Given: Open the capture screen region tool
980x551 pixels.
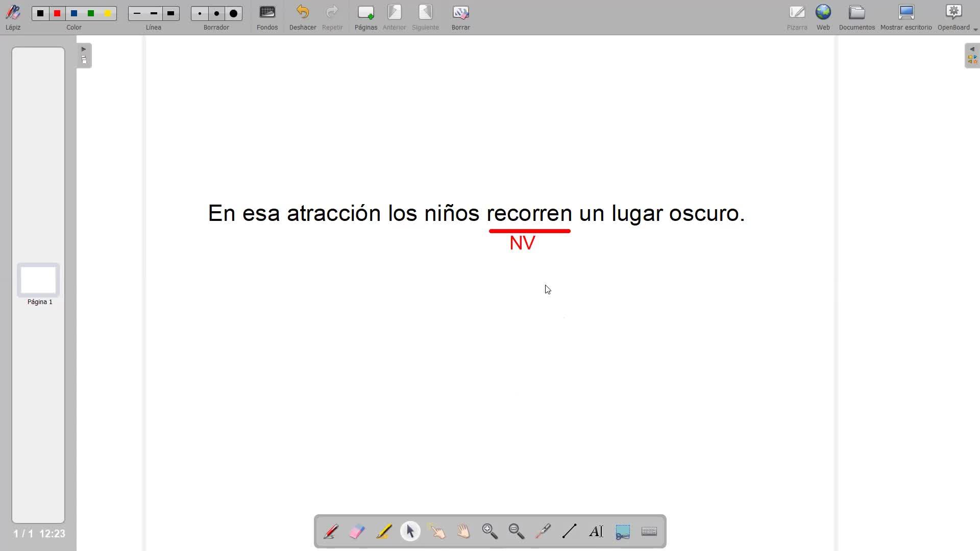Looking at the screenshot, I should tap(623, 532).
